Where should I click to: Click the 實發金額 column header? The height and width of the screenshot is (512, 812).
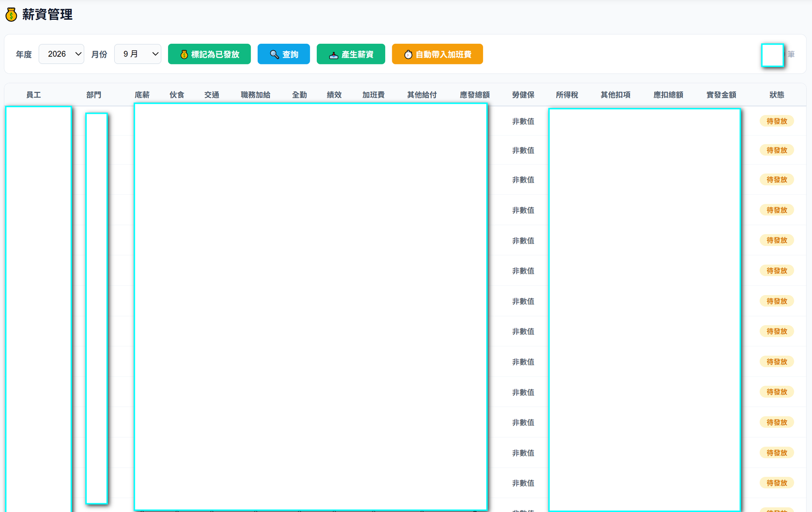click(x=721, y=95)
